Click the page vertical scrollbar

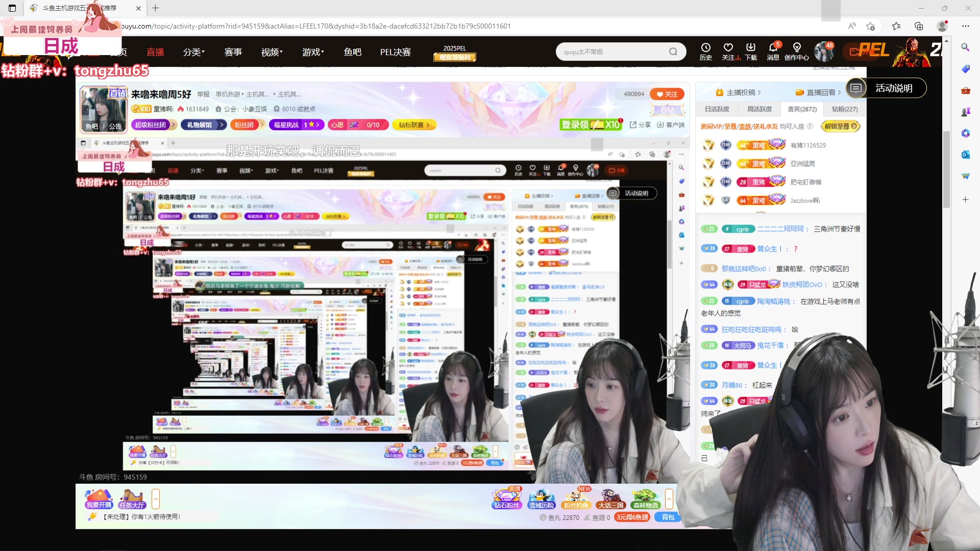tap(946, 169)
